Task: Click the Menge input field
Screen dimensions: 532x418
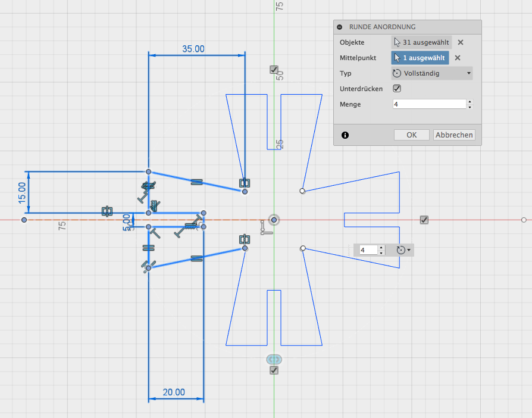Action: (x=429, y=104)
